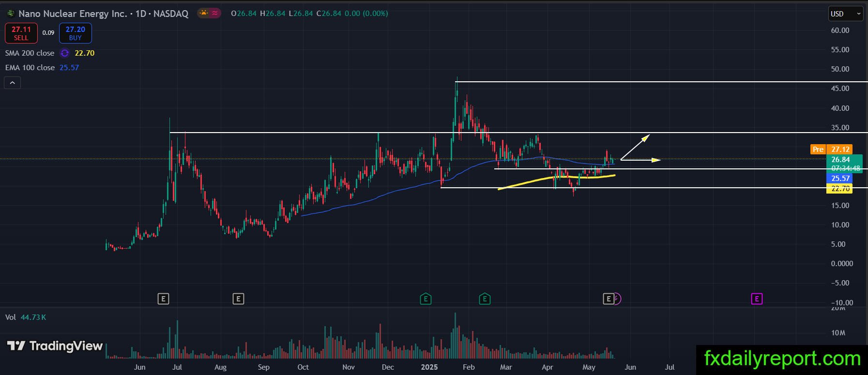Click the change value 0.00 (0.00%)

[366, 14]
